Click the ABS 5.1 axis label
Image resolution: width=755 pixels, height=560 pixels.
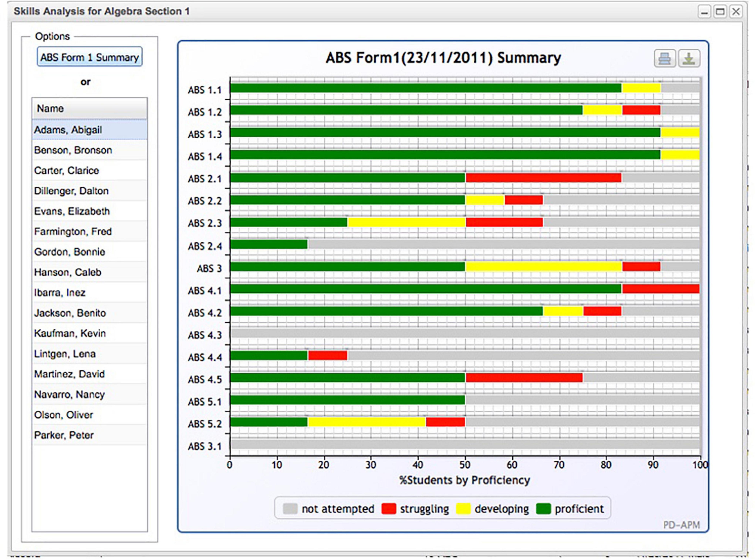coord(205,402)
